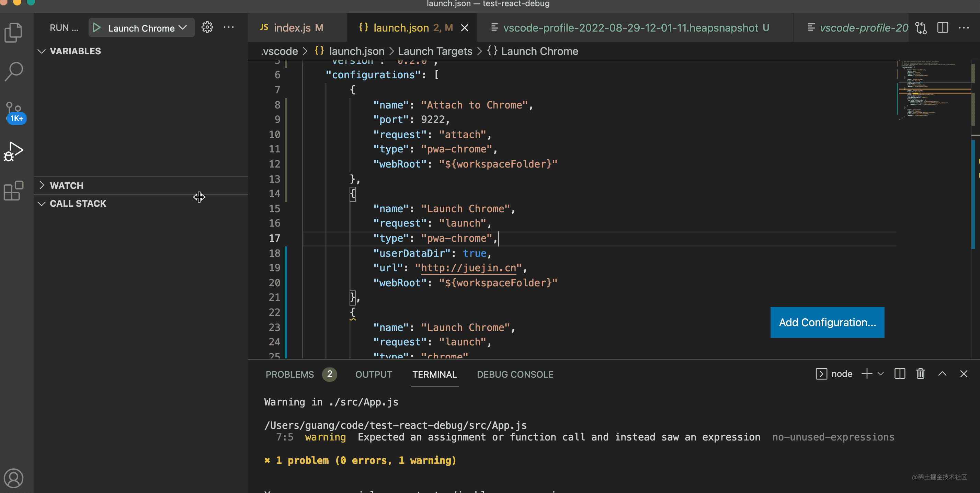The width and height of the screenshot is (980, 493).
Task: Open the Search view icon
Action: 14,71
